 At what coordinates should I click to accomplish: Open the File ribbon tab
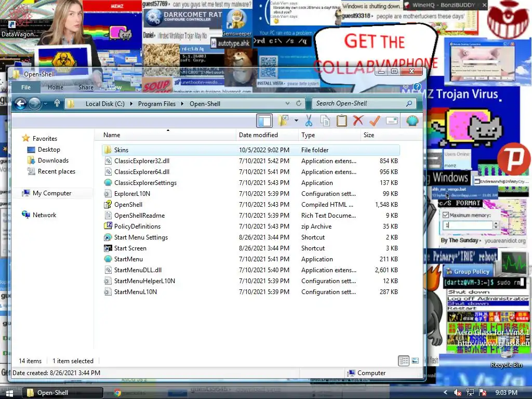pos(26,87)
